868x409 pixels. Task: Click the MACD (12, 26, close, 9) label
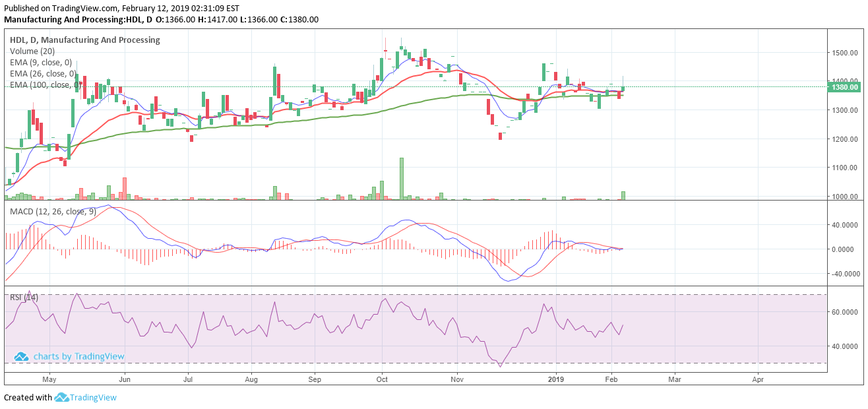(x=52, y=211)
